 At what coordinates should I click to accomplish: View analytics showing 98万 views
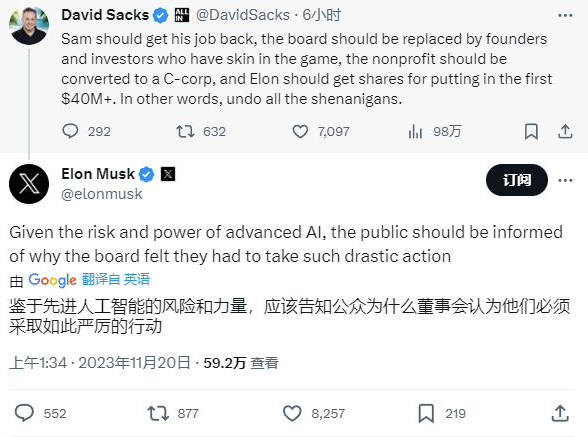[415, 131]
